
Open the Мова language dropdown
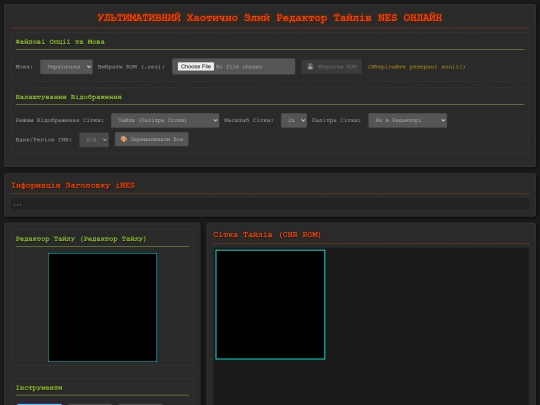66,67
